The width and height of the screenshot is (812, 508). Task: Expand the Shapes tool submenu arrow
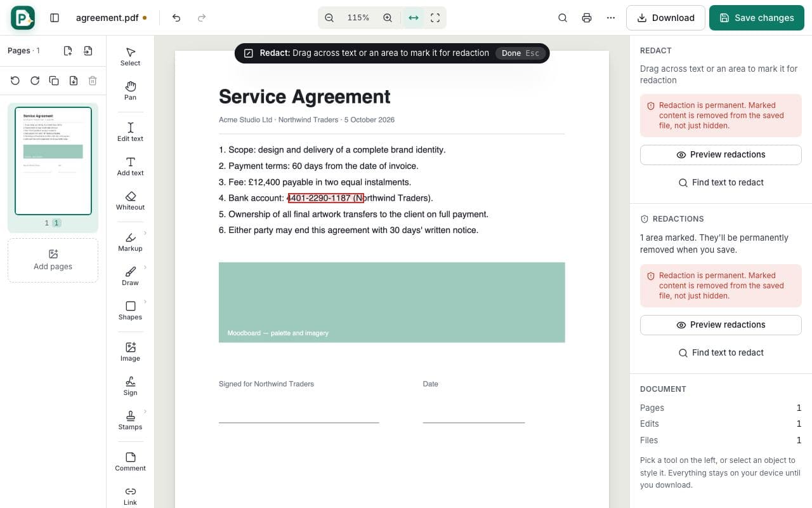pos(145,302)
